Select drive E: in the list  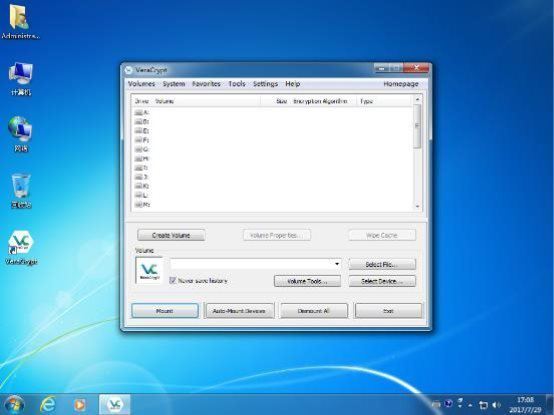pos(142,131)
